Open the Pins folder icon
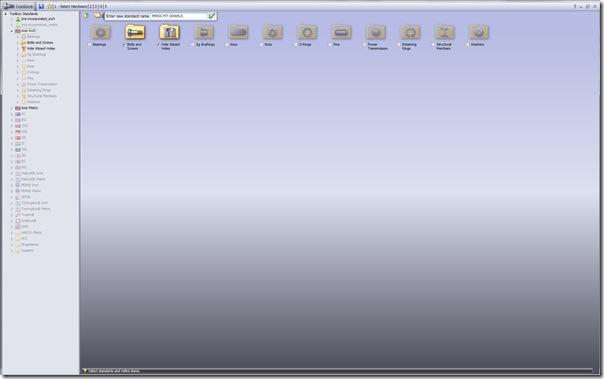The height and width of the screenshot is (379, 604). pyautogui.click(x=341, y=32)
